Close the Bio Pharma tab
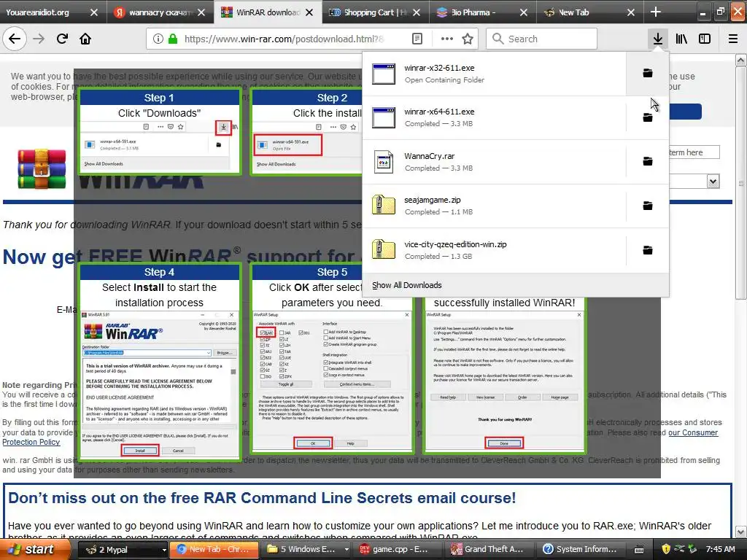 (x=524, y=12)
